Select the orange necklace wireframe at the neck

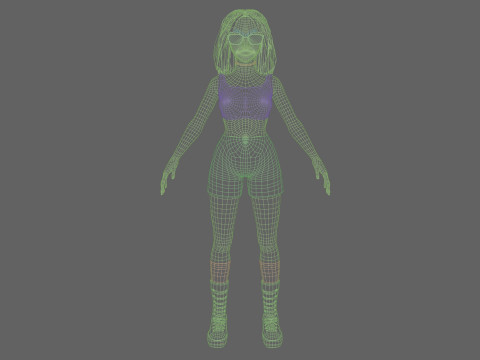coord(245,64)
